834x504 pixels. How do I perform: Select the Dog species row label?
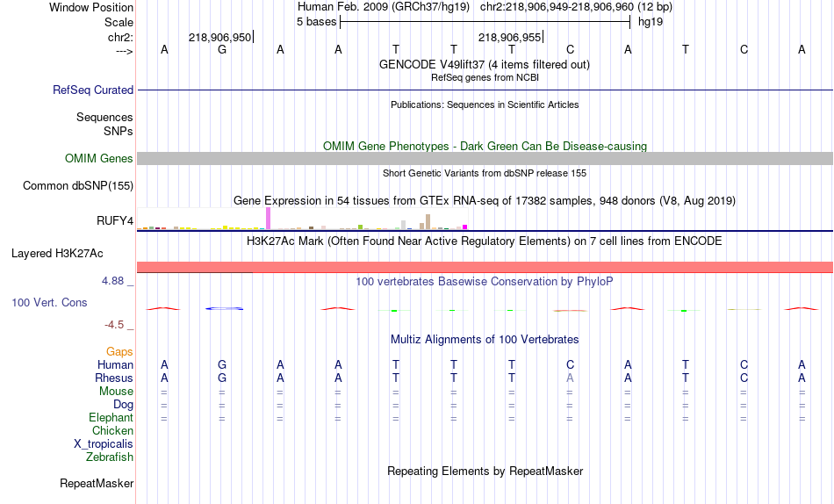coord(123,405)
